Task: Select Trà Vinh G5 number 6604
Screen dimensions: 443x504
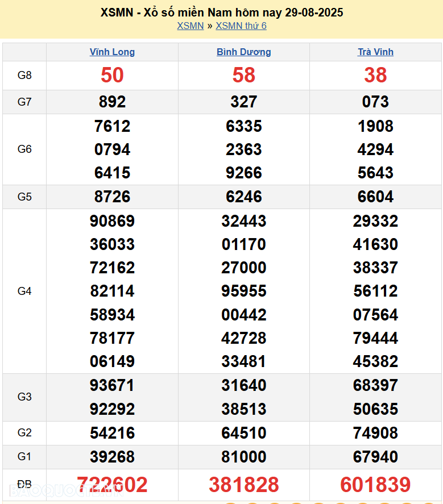Action: coord(375,197)
